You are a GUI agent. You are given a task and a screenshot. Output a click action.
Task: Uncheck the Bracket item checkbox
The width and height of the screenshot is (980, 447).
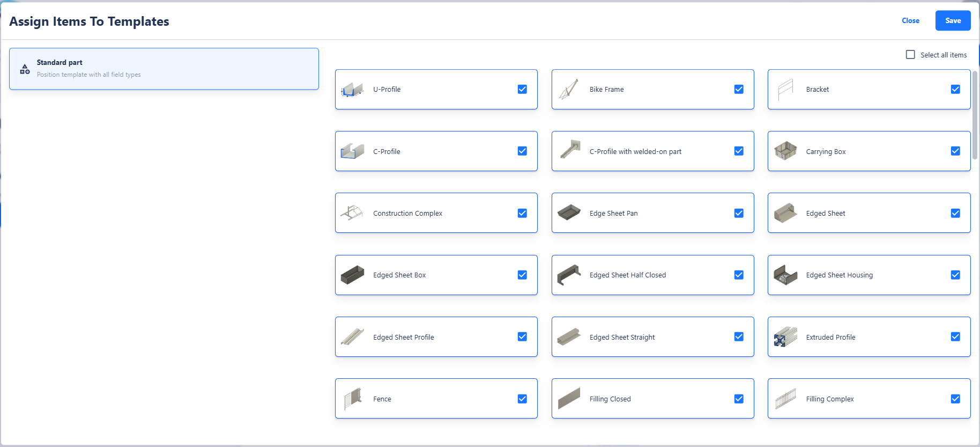(955, 90)
